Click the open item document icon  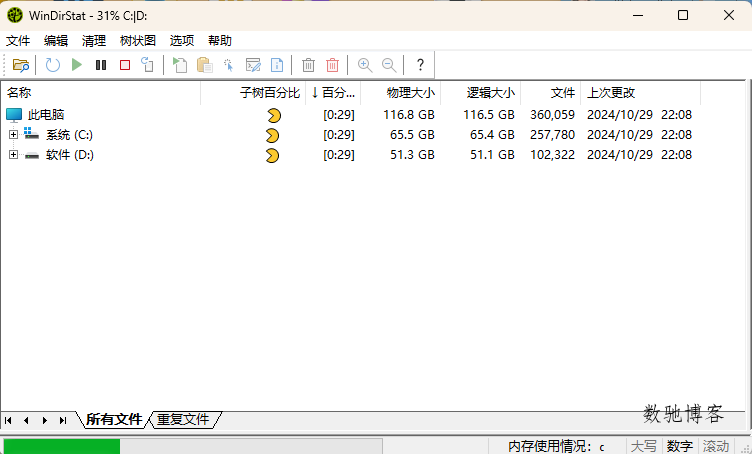point(180,65)
